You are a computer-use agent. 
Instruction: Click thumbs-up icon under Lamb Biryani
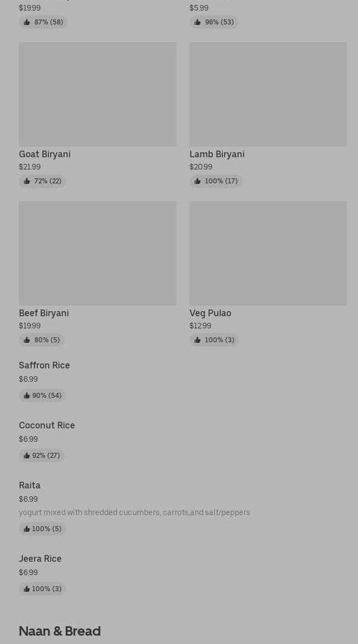tap(197, 181)
